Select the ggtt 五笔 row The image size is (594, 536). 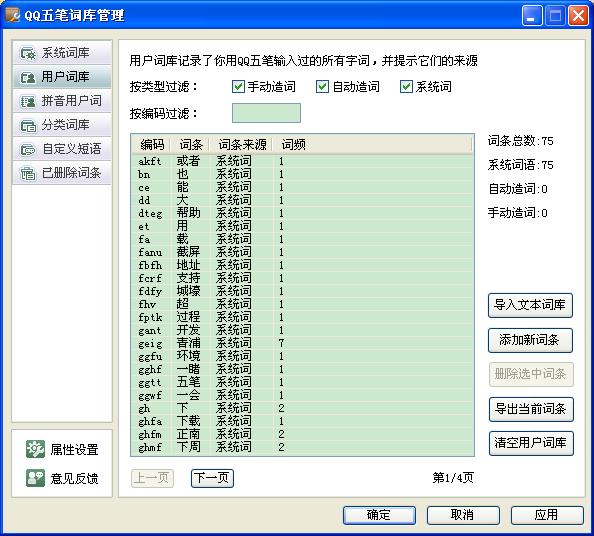[303, 382]
